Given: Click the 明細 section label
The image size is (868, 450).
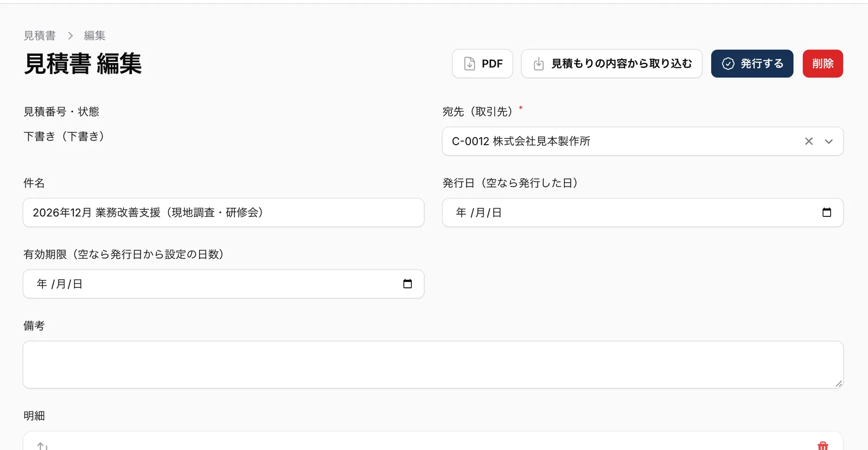Looking at the screenshot, I should tap(34, 416).
